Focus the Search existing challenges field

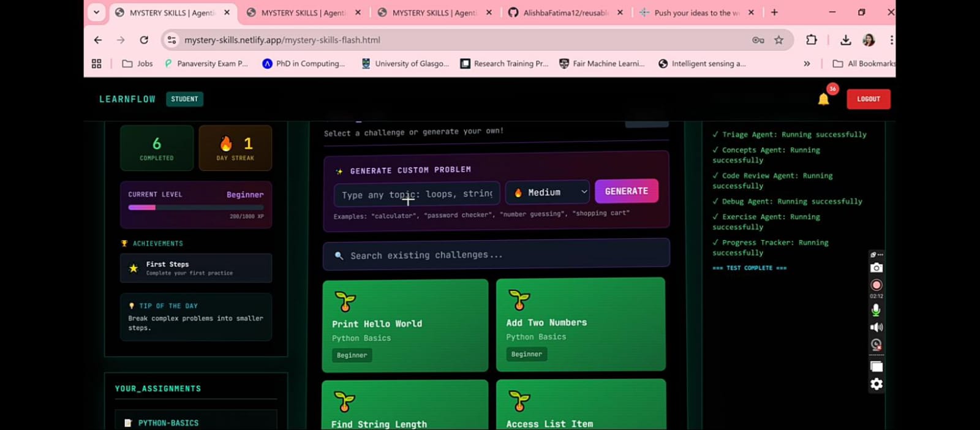pos(496,255)
